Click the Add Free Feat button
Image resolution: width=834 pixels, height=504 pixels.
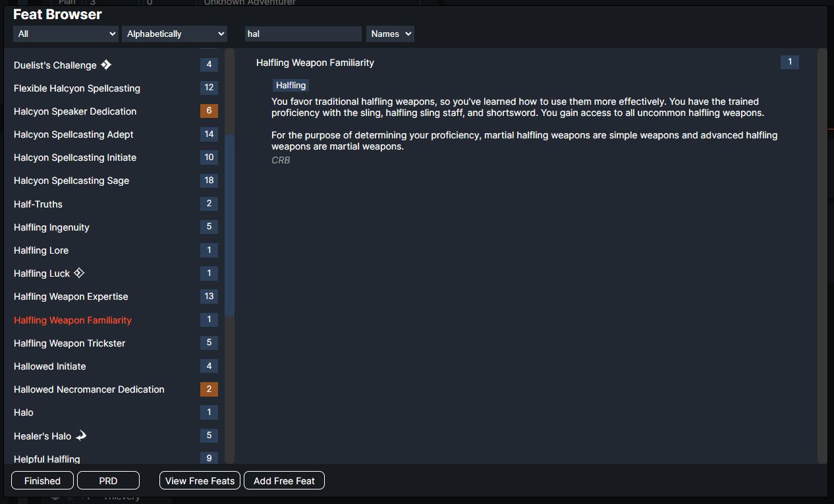click(284, 481)
